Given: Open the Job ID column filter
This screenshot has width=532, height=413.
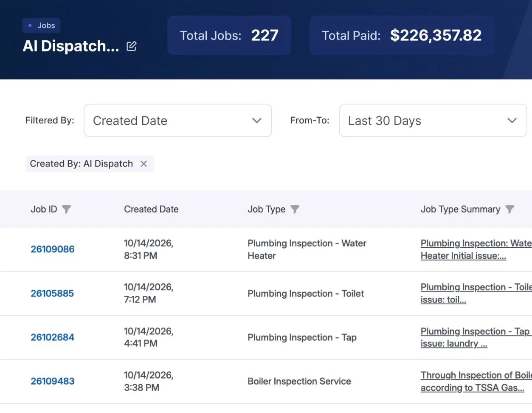Looking at the screenshot, I should (x=66, y=209).
